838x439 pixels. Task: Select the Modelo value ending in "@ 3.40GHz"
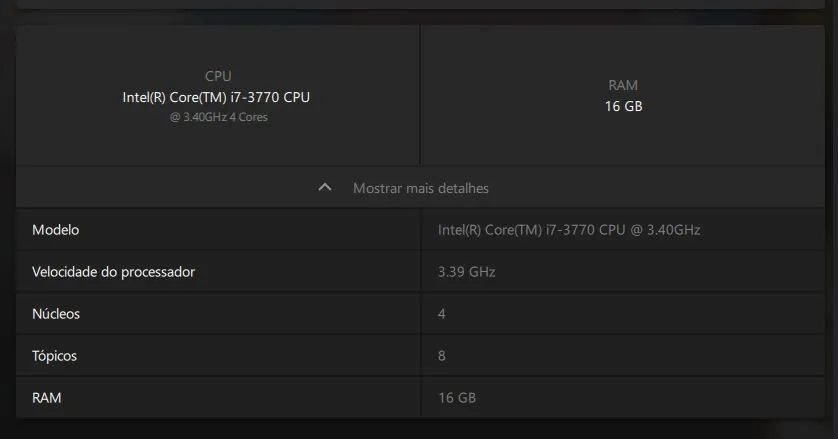(569, 230)
